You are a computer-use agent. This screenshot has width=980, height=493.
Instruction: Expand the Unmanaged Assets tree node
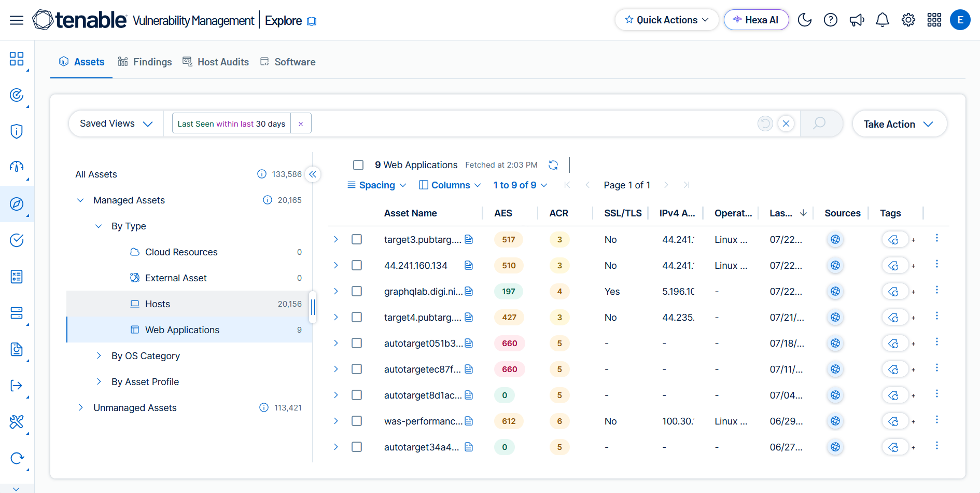coord(80,407)
